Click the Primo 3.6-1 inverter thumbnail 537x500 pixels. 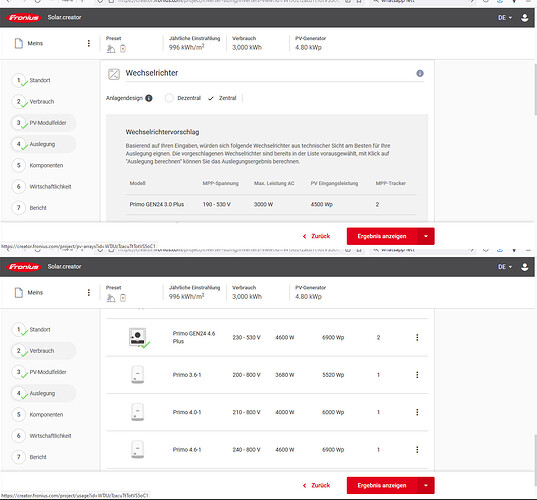pos(138,375)
